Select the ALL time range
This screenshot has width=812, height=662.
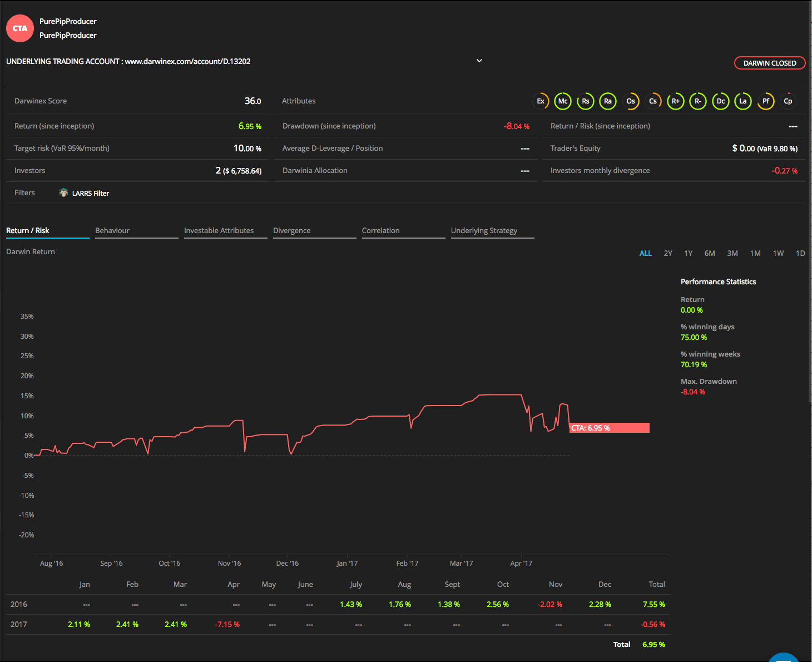coord(646,253)
